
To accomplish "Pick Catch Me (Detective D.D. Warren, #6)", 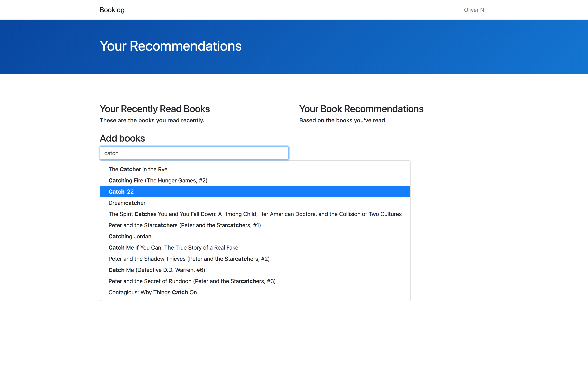I will click(157, 270).
